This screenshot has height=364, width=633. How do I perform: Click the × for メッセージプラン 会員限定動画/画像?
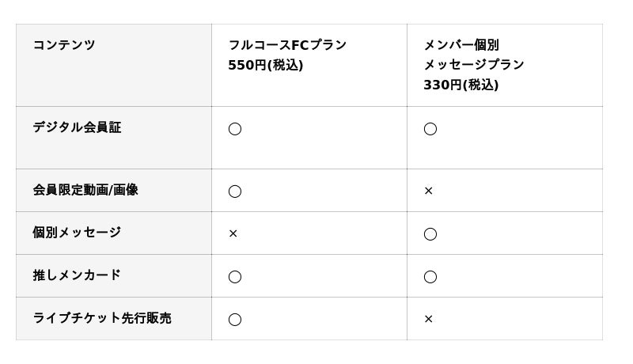coord(428,191)
